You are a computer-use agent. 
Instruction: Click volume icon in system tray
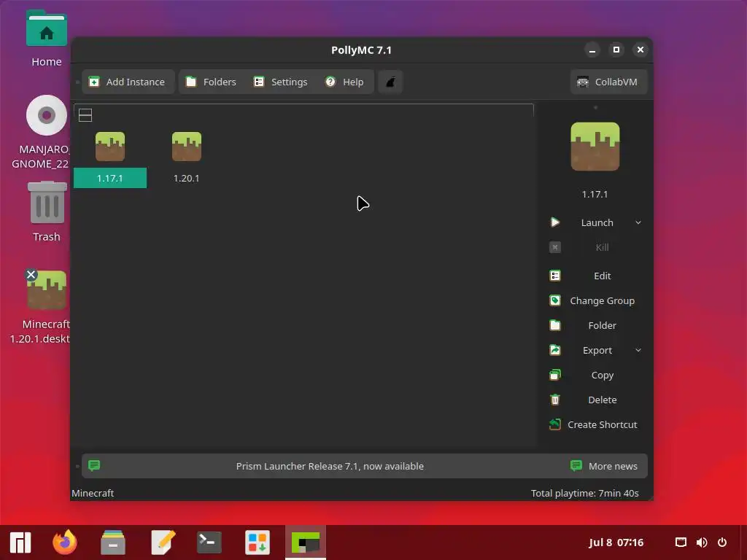pos(701,542)
